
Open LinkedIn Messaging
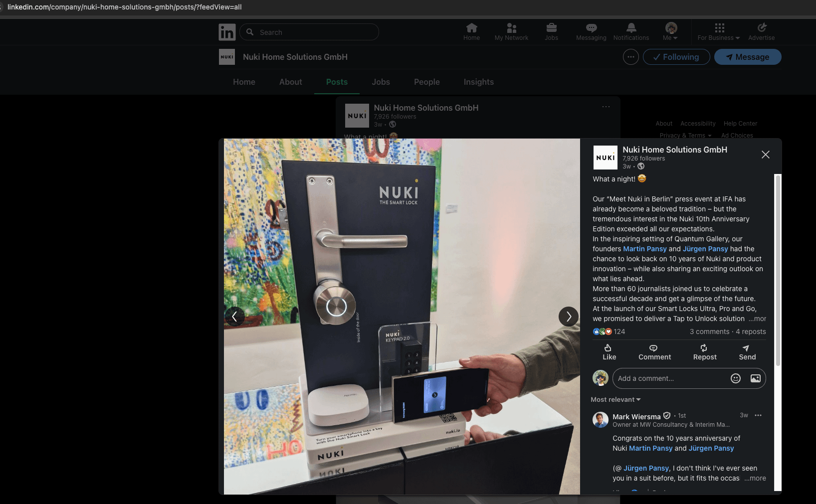click(x=591, y=31)
